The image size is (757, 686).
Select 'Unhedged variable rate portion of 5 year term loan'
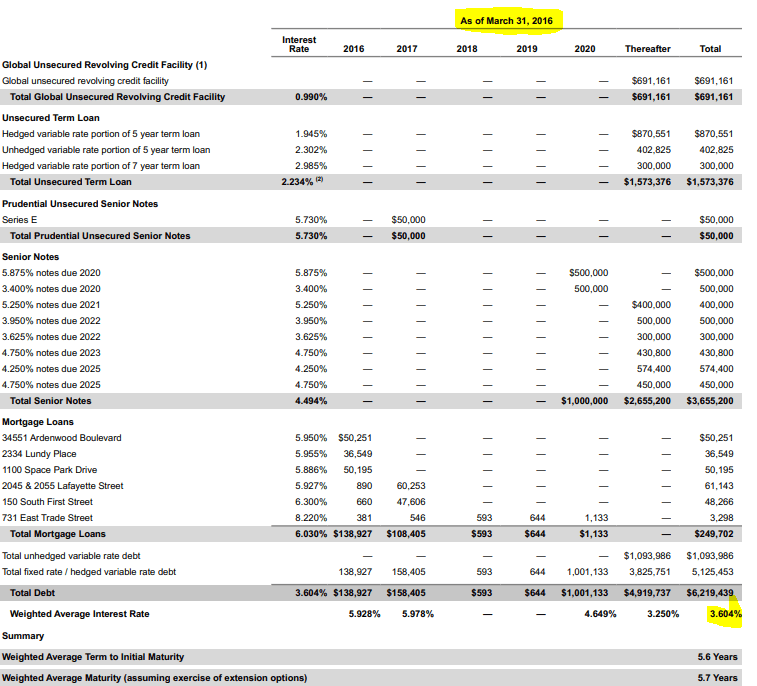tap(106, 150)
